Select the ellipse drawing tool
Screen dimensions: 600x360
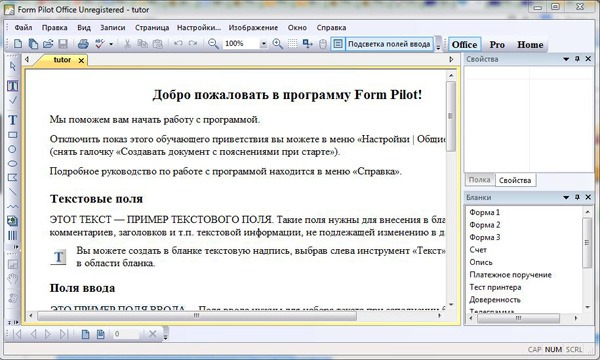click(13, 163)
